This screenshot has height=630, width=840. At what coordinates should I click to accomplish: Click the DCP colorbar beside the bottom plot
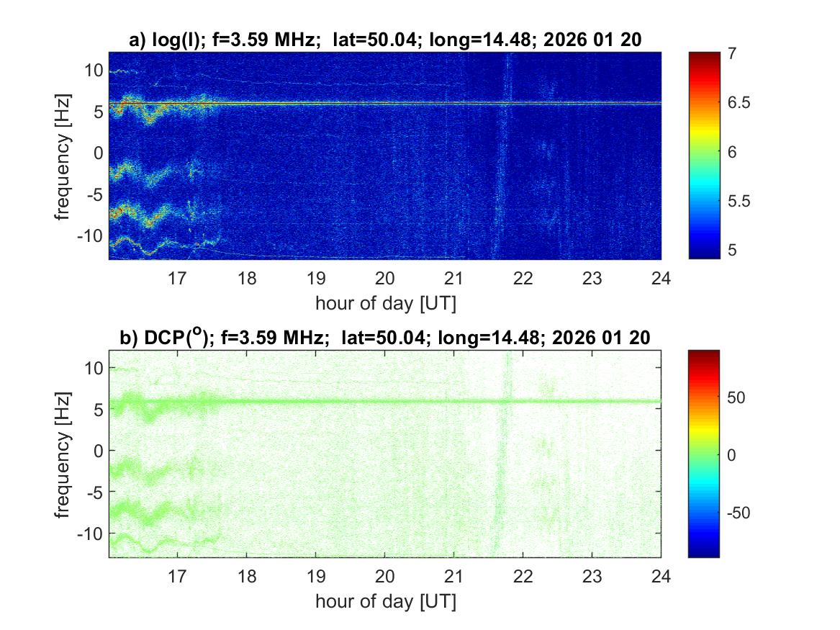704,453
